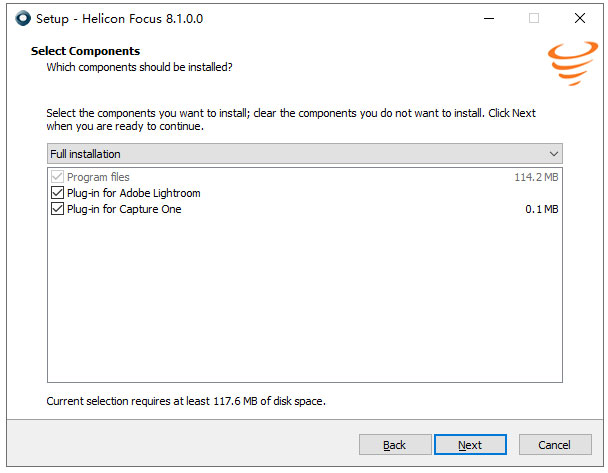Minimize the setup window
This screenshot has width=608, height=473.
pyautogui.click(x=489, y=18)
